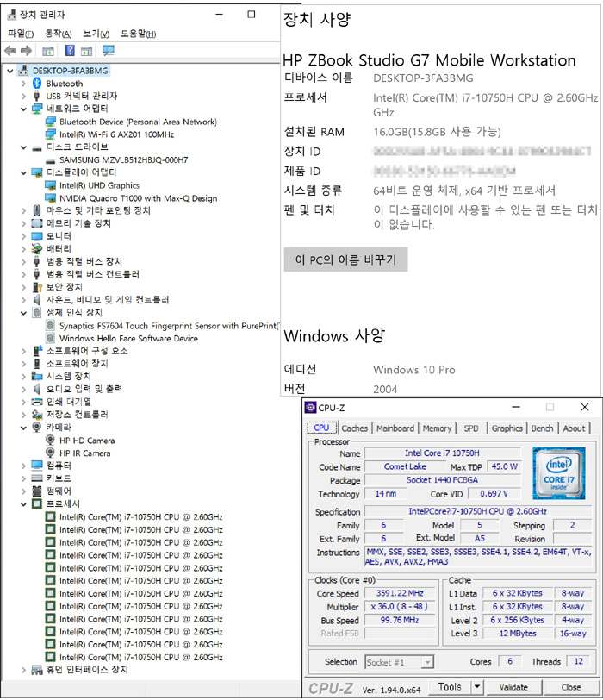
Task: Click the Multiplier value x 36.0 ( 8 - 48 )
Action: pyautogui.click(x=400, y=606)
